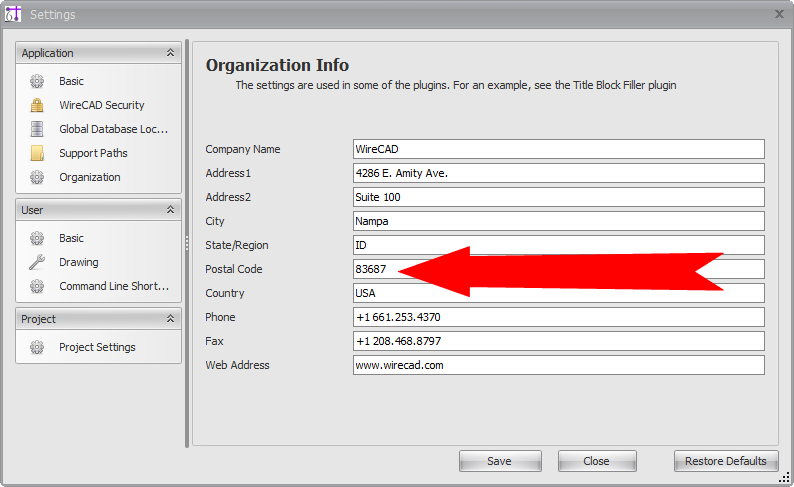Image resolution: width=794 pixels, height=487 pixels.
Task: Open the Project Settings page
Action: pyautogui.click(x=97, y=347)
